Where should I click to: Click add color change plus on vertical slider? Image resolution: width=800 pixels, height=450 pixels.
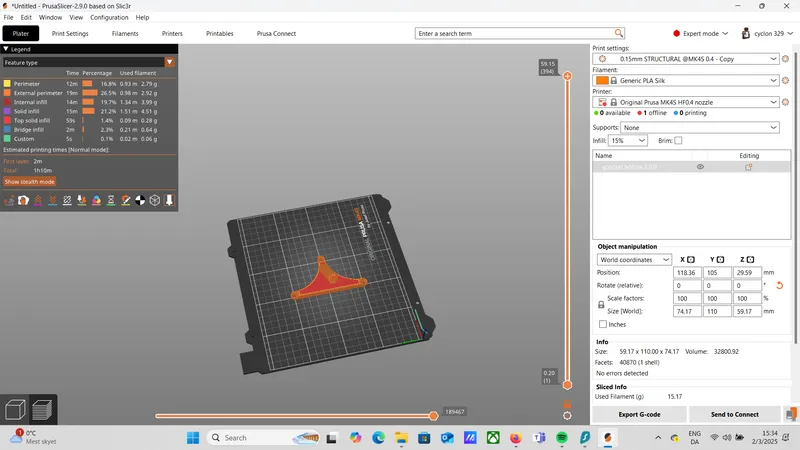(x=567, y=76)
